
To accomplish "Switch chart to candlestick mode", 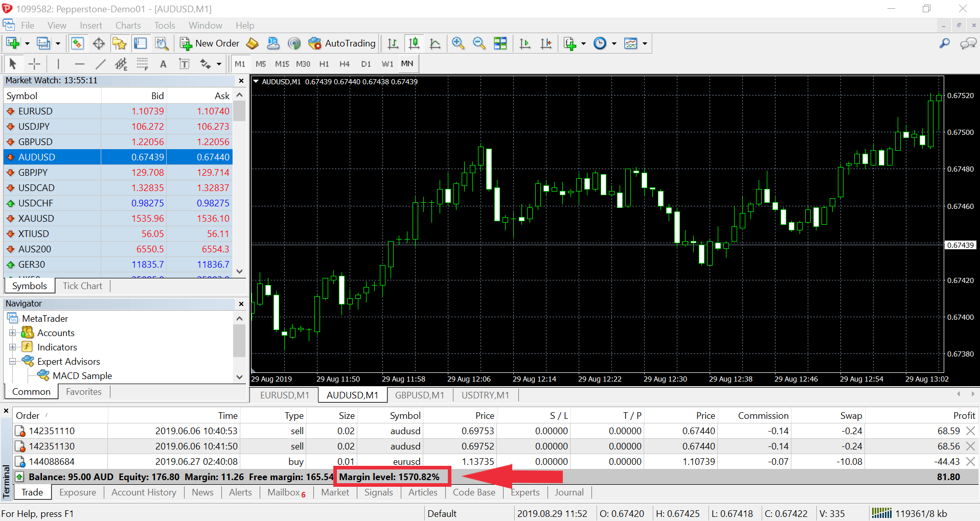I will [x=414, y=43].
